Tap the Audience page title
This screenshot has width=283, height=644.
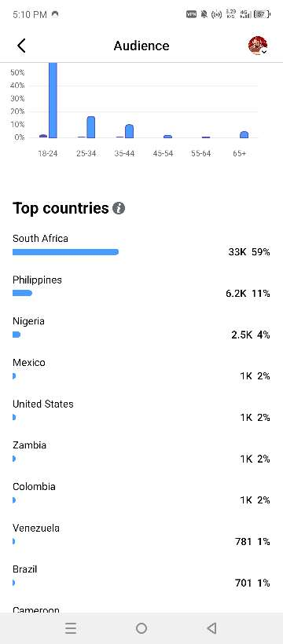[141, 46]
